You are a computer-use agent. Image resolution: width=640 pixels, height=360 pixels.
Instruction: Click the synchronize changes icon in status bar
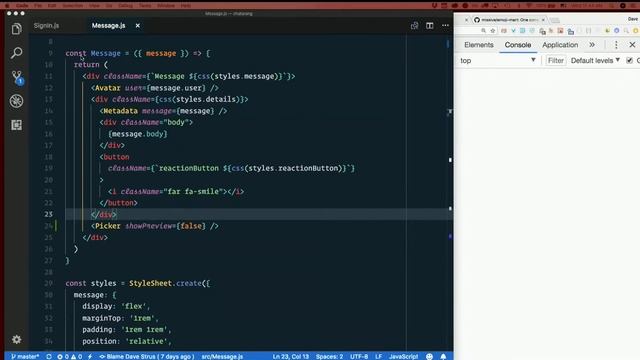pos(49,356)
